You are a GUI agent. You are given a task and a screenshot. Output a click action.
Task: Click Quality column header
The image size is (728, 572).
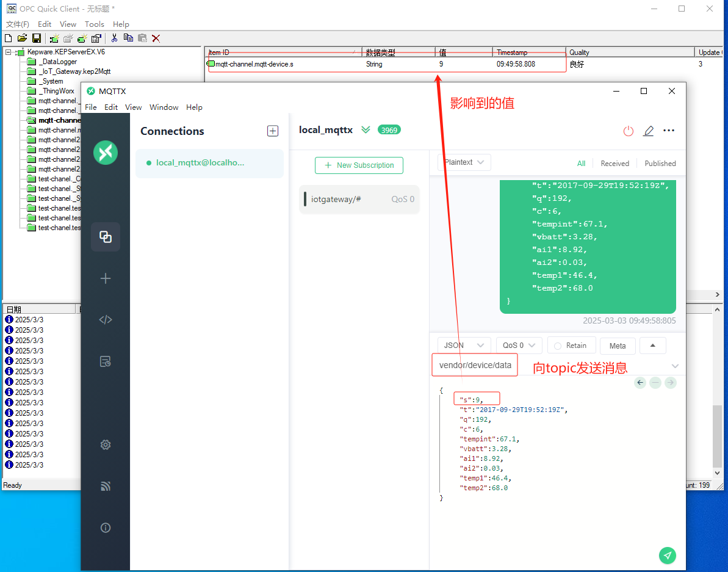(630, 52)
